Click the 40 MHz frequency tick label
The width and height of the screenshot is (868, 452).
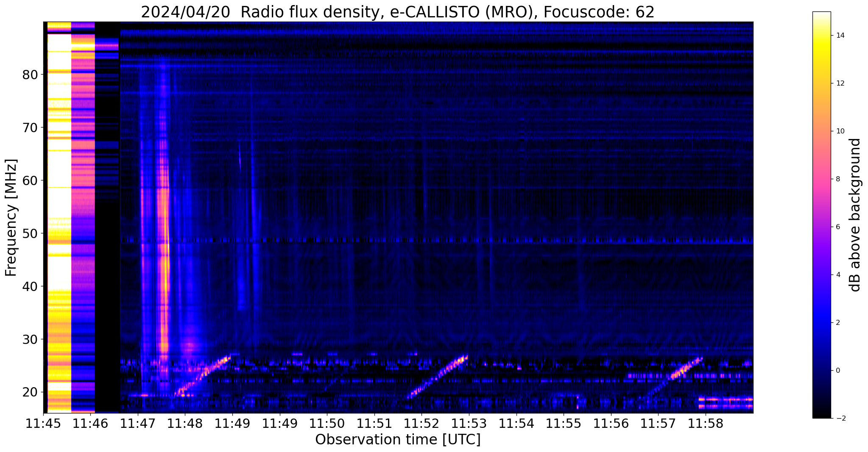[30, 286]
